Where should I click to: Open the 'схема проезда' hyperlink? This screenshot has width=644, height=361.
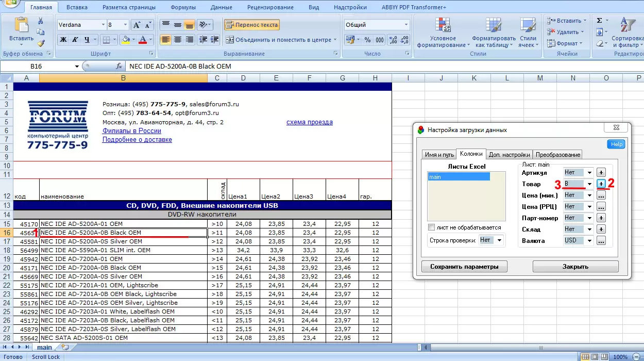(x=309, y=122)
